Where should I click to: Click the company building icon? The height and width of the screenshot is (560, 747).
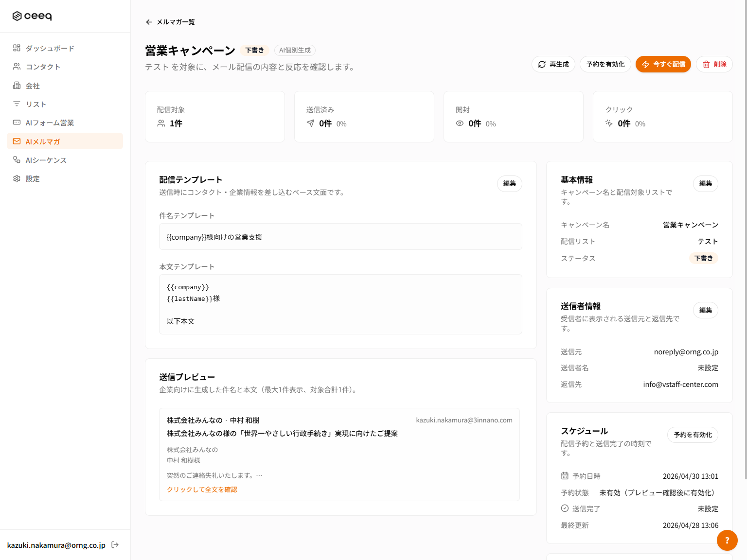(x=17, y=86)
